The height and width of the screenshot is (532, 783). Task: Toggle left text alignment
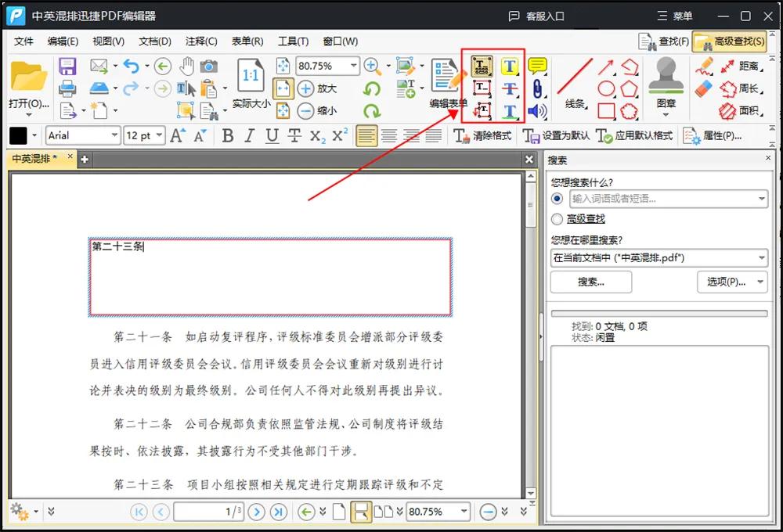pos(366,136)
